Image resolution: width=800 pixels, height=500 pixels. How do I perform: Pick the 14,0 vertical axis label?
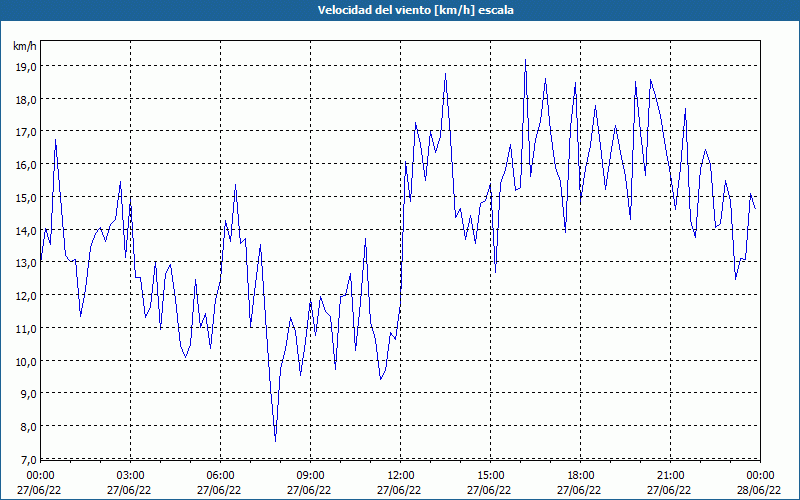[26, 230]
